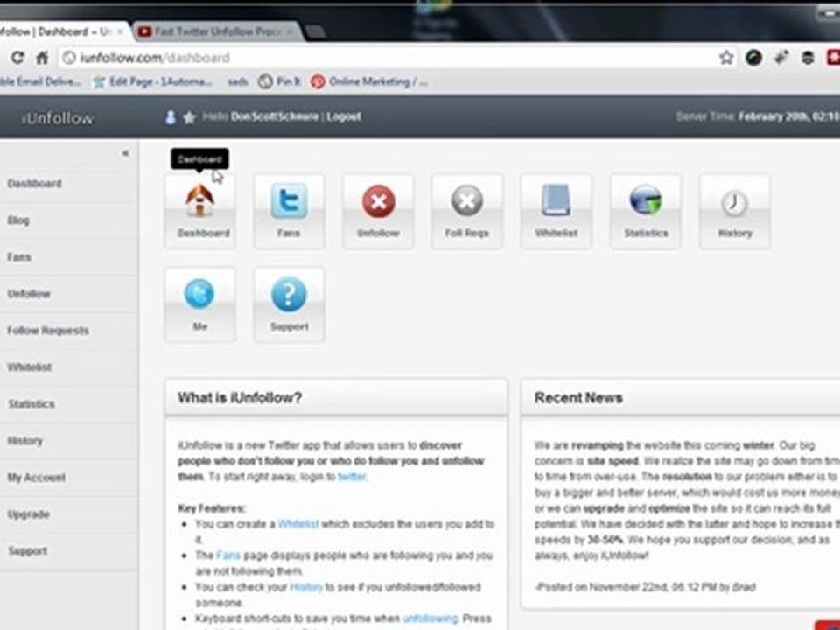Click the Server Time text

pos(758,116)
